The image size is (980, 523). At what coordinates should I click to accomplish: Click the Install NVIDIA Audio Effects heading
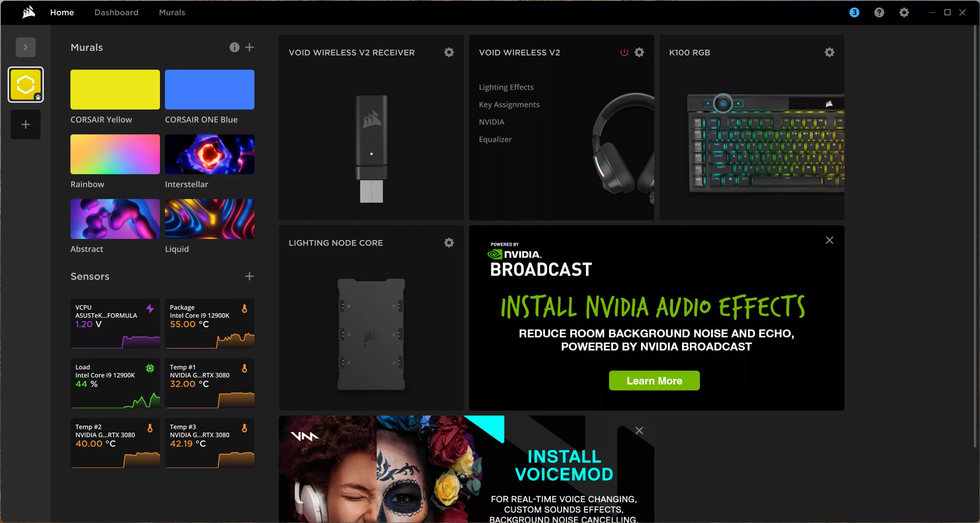(x=653, y=307)
